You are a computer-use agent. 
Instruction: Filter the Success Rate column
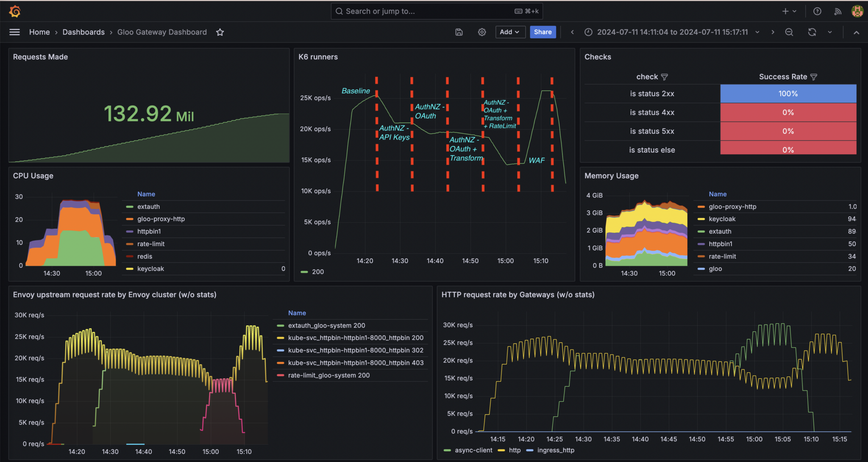pyautogui.click(x=814, y=77)
